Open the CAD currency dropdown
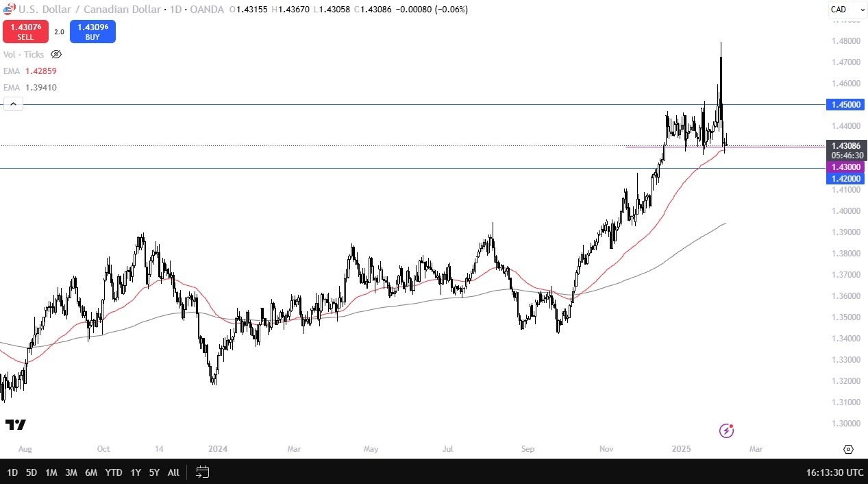Image resolution: width=868 pixels, height=484 pixels. 846,10
